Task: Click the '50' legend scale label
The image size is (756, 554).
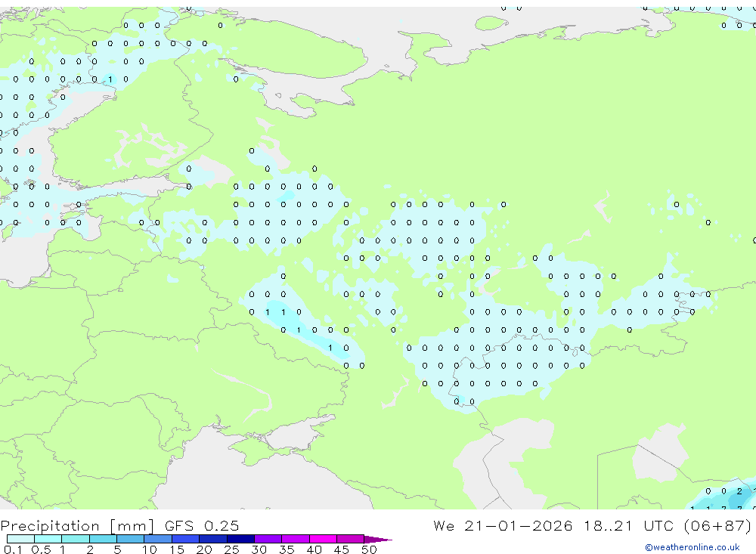Action: coord(369,549)
